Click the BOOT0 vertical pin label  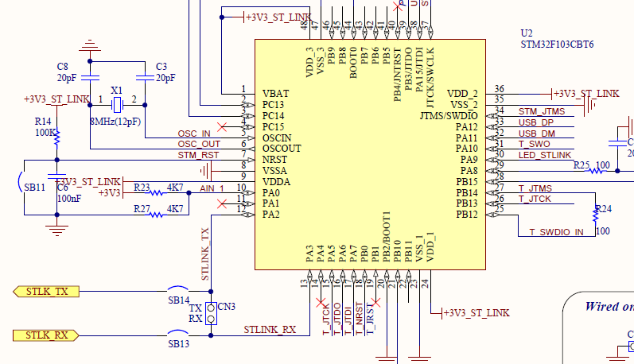[353, 63]
